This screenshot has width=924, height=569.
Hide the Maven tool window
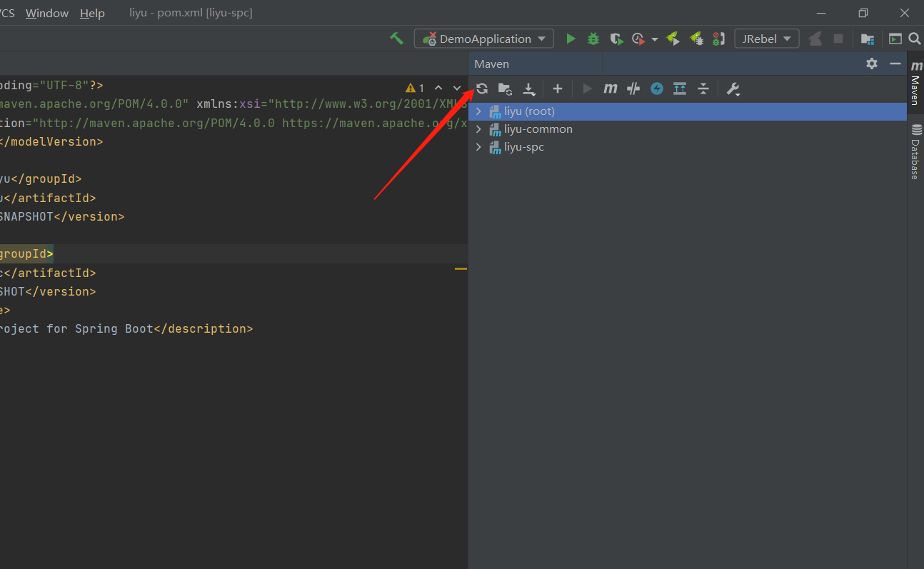point(895,64)
